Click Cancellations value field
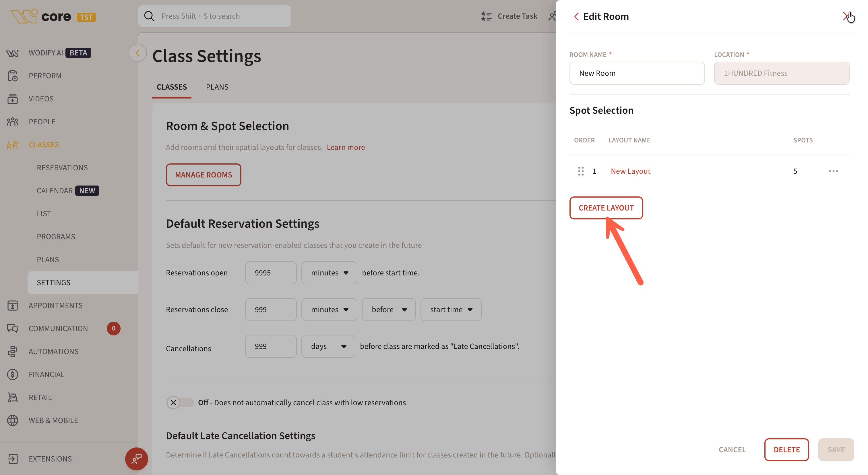The height and width of the screenshot is (475, 868). 271,346
